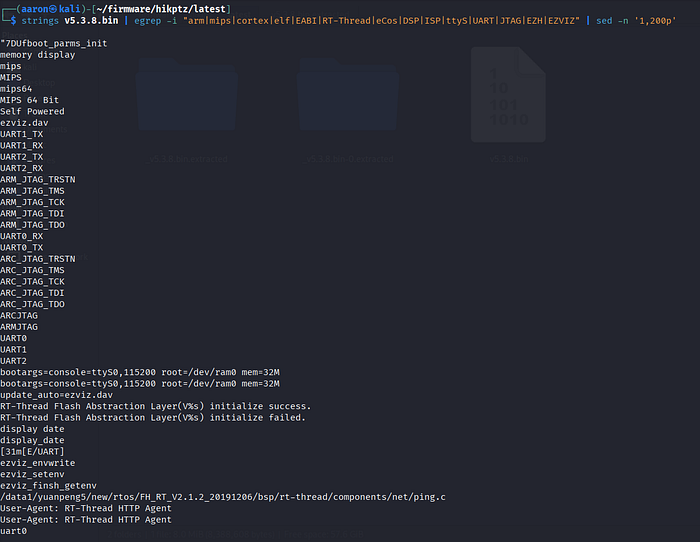This screenshot has width=700, height=542.
Task: Click the UART0_TX line
Action: [21, 248]
